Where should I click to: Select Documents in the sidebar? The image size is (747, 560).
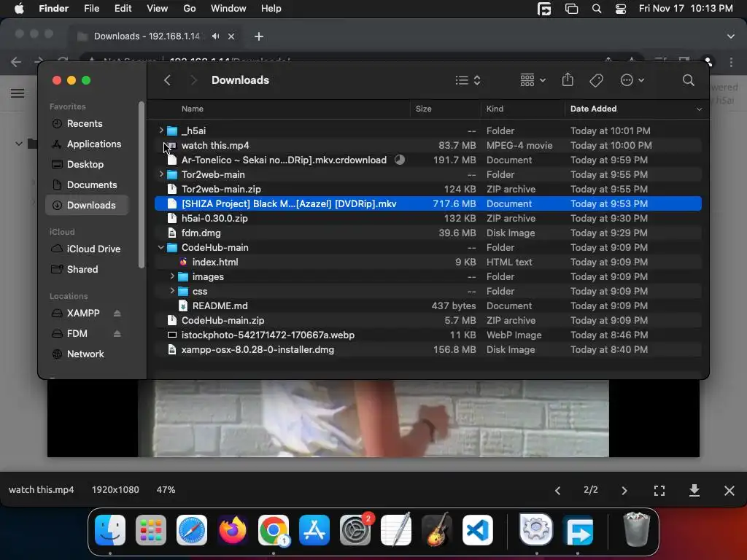point(87,184)
